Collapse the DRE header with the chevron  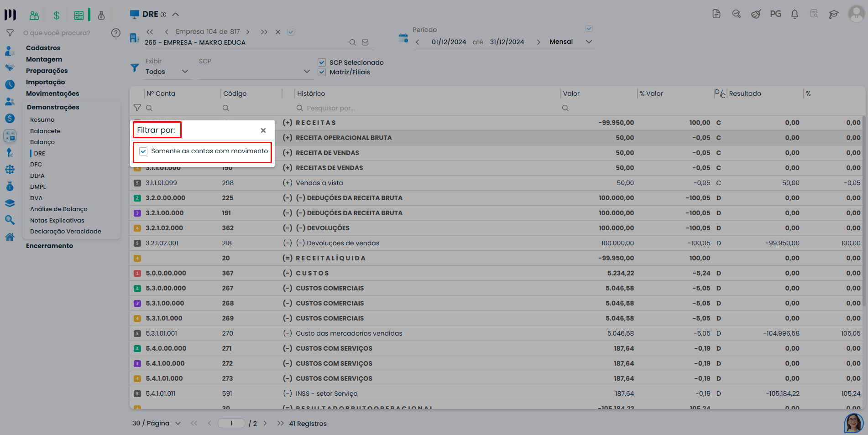pos(176,15)
